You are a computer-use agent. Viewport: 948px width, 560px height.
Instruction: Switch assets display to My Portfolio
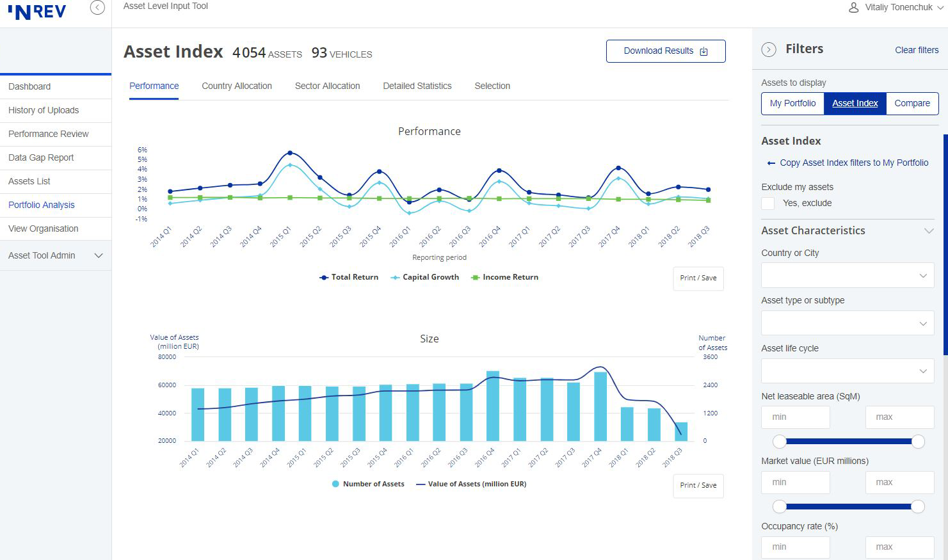(792, 103)
